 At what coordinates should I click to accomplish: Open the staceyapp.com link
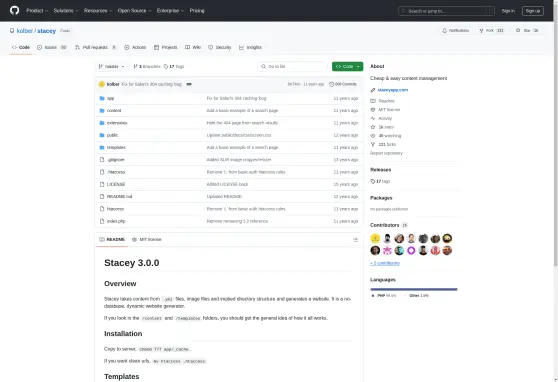393,90
